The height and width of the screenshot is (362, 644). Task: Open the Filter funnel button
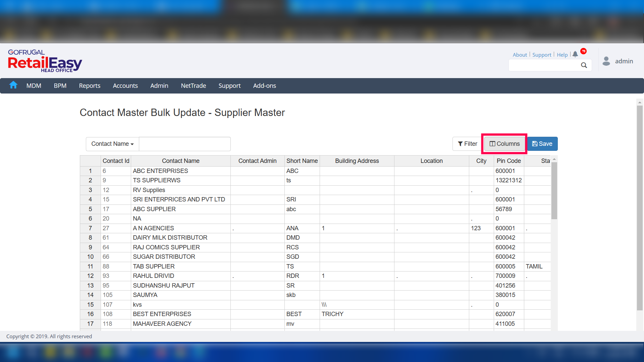tap(467, 144)
